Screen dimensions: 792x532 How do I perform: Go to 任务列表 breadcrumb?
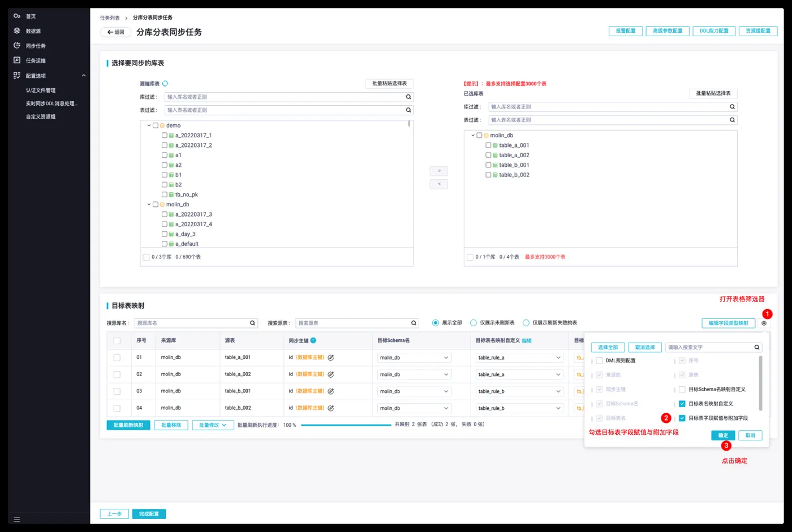110,18
